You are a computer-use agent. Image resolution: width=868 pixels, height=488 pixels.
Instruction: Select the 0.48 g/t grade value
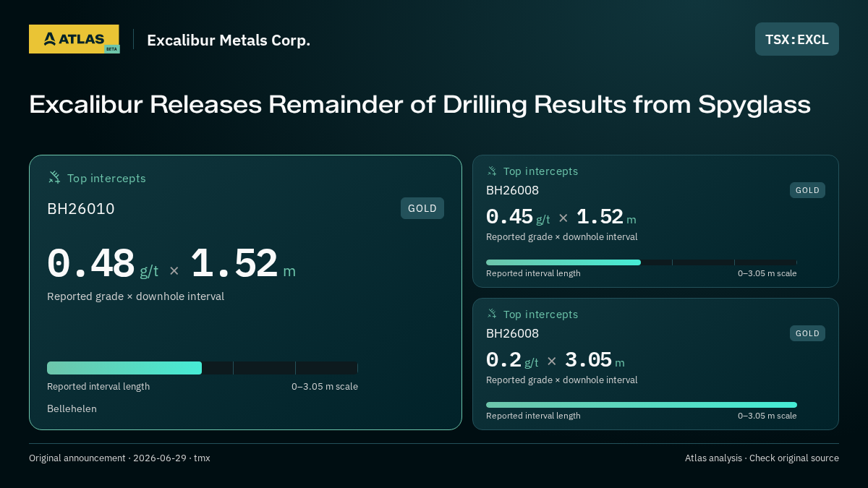(103, 264)
